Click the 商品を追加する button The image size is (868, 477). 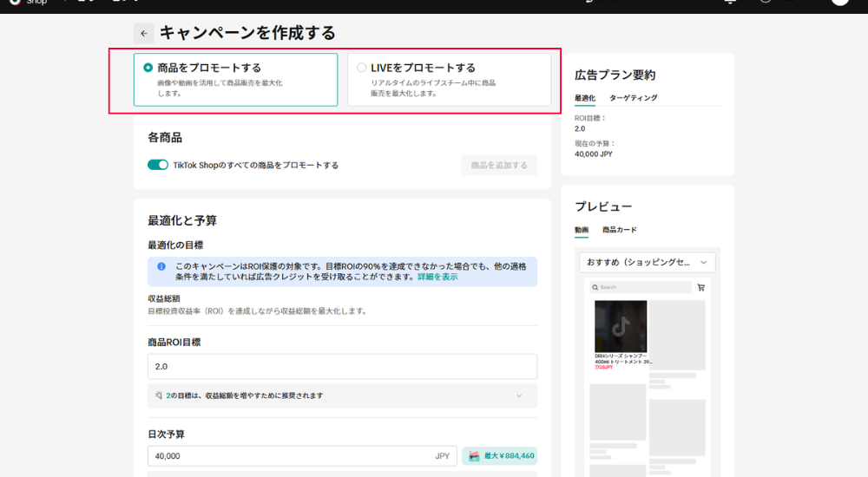(x=499, y=165)
